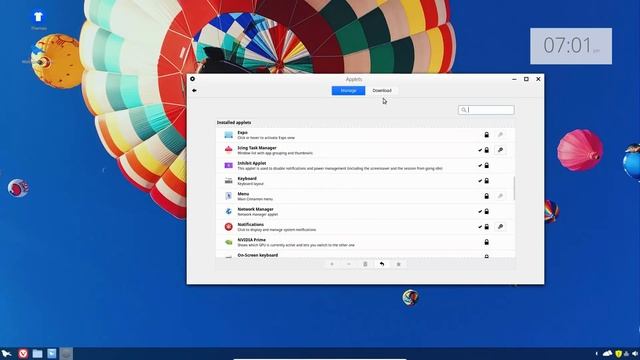Click the lock icon in Menu row
This screenshot has height=360, width=640.
487,196
